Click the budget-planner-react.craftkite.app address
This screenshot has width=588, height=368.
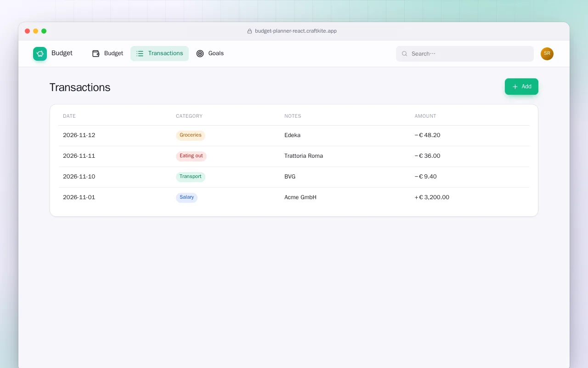coord(296,31)
